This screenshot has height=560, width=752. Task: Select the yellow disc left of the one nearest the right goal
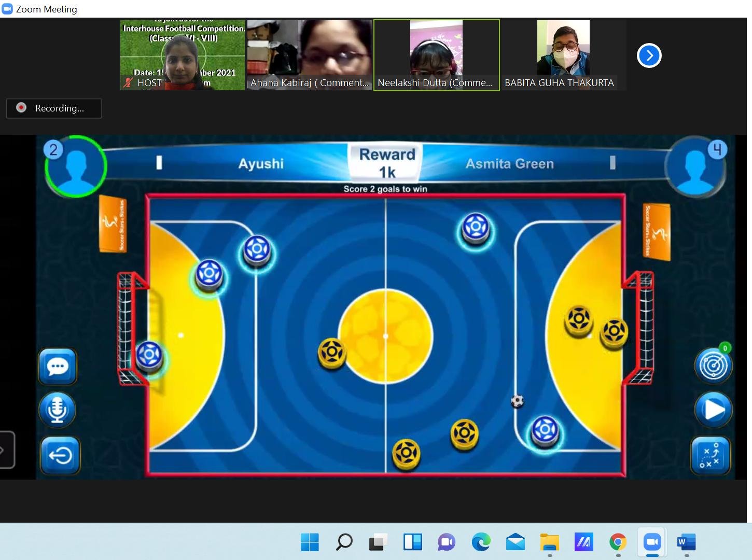pos(578,320)
